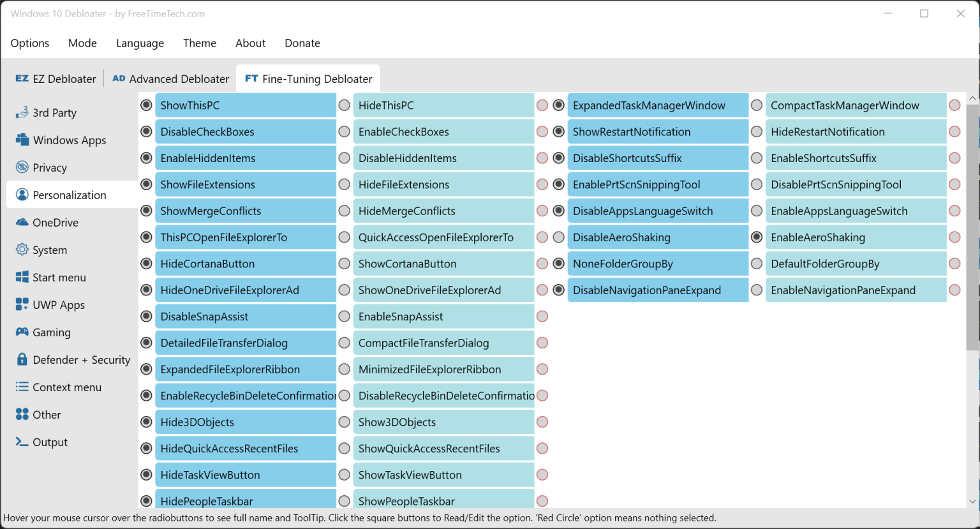Screen dimensions: 980x529
Task: Switch to the Advanced Debloater tab
Action: (x=170, y=78)
